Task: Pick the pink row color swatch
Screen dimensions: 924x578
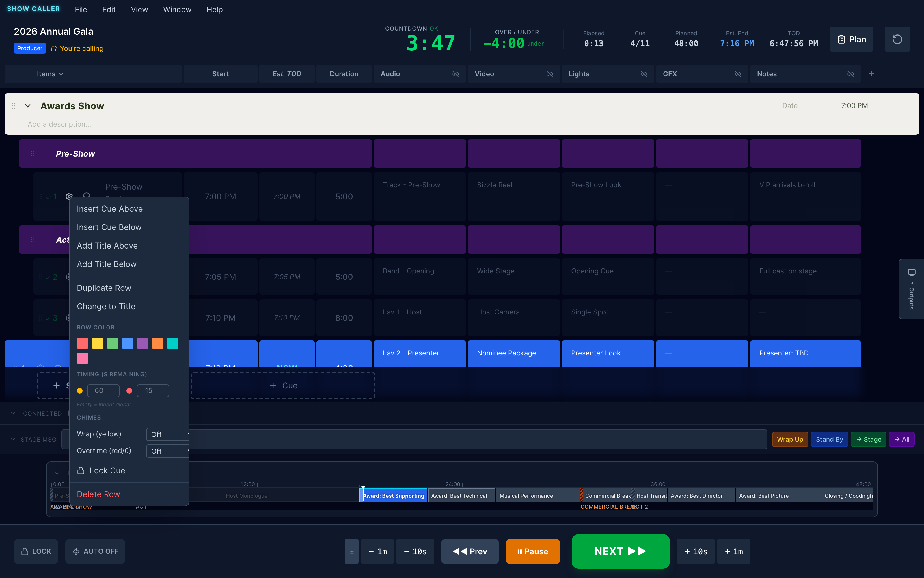Action: tap(83, 358)
